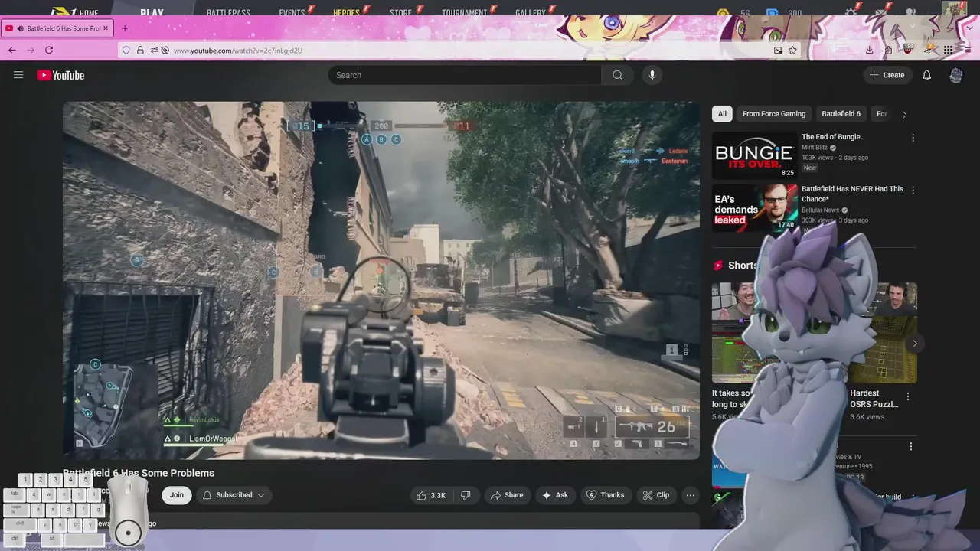Click the Create button
Screen dimensions: 980x551
(x=887, y=75)
